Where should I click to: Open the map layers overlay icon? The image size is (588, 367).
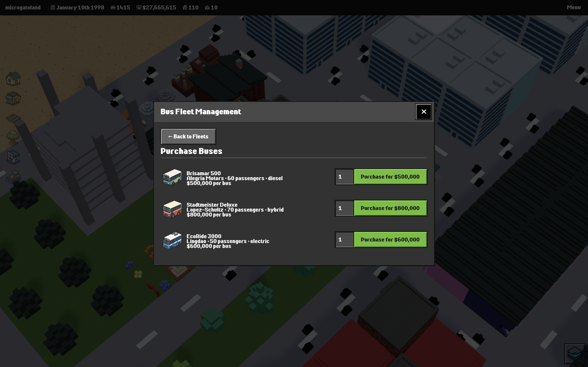574,353
